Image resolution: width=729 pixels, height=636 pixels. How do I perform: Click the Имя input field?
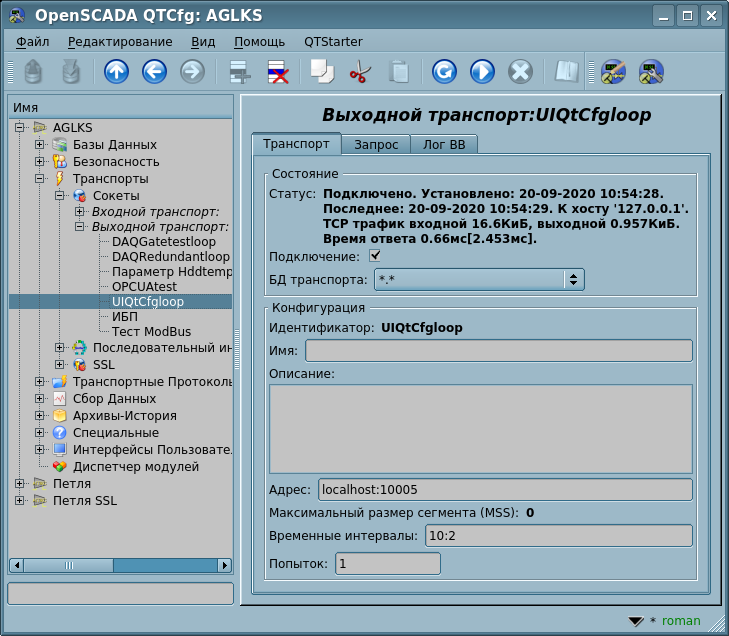point(499,350)
